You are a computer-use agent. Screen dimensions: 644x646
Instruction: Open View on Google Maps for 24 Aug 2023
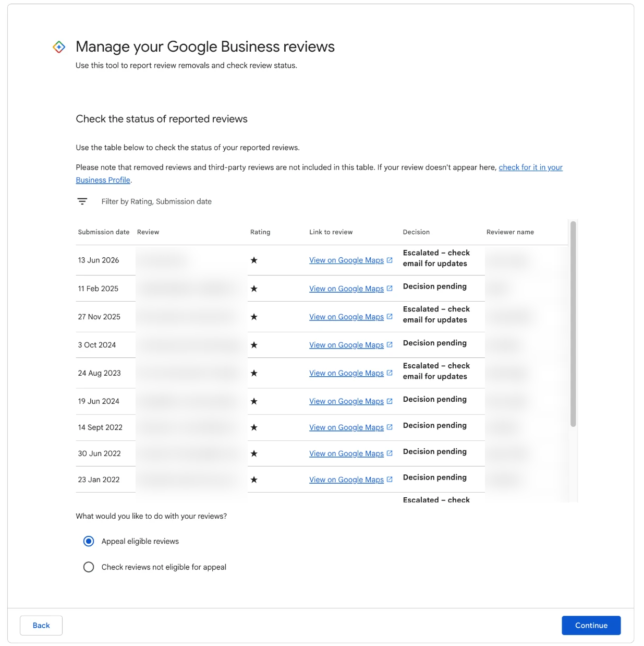click(346, 373)
